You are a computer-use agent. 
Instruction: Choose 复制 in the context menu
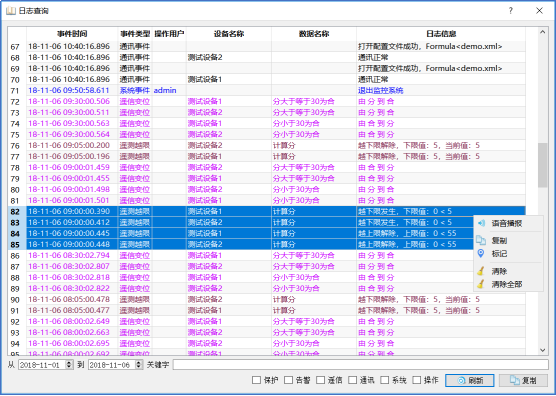pyautogui.click(x=508, y=240)
